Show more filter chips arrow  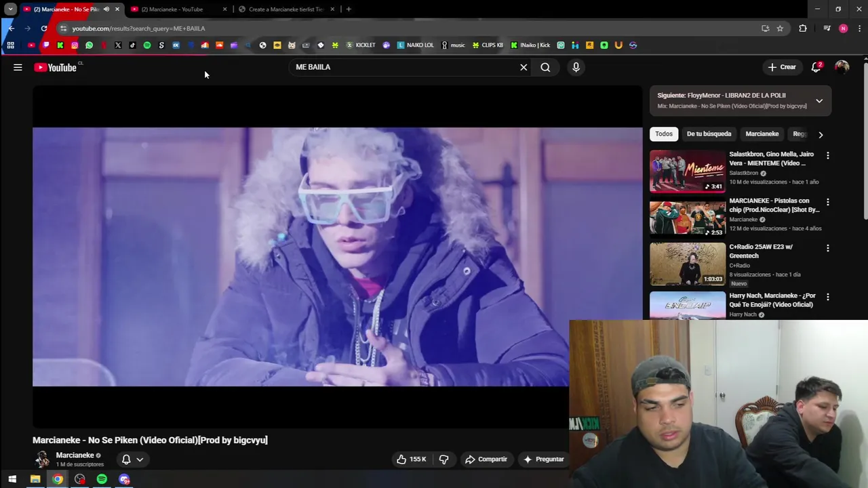coord(821,134)
